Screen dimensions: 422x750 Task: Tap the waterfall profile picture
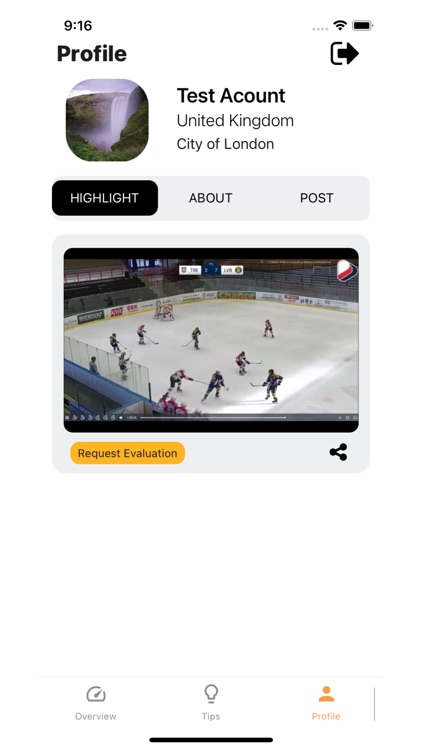[107, 120]
